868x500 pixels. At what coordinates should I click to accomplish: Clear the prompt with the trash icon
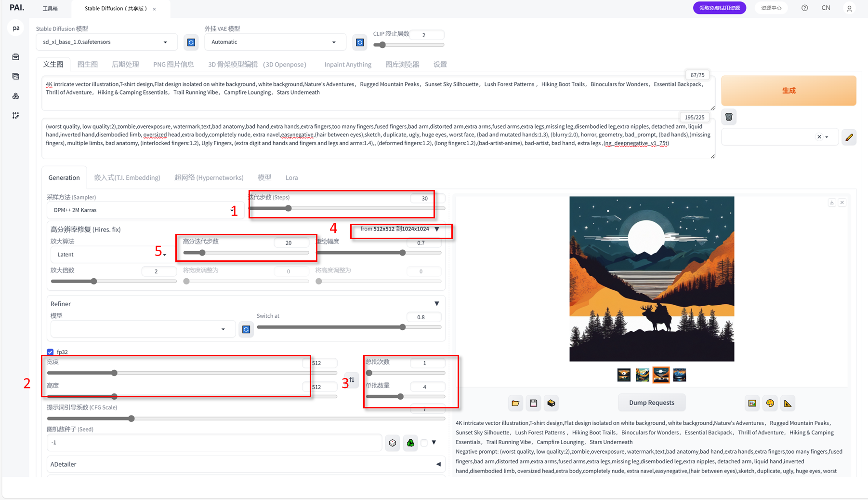coord(729,117)
